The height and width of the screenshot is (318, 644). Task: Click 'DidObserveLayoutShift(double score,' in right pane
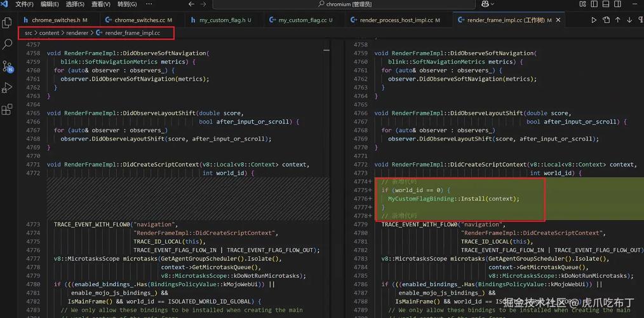[511, 113]
